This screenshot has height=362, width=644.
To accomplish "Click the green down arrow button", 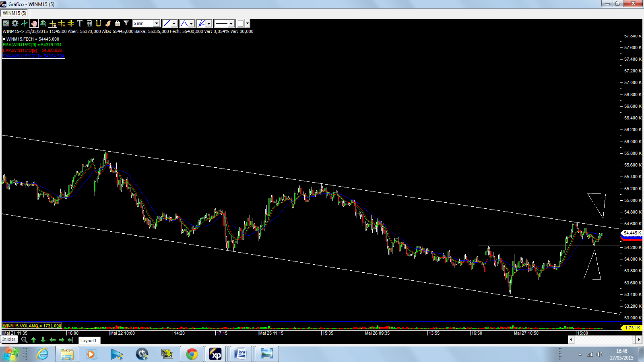I will 43,340.
